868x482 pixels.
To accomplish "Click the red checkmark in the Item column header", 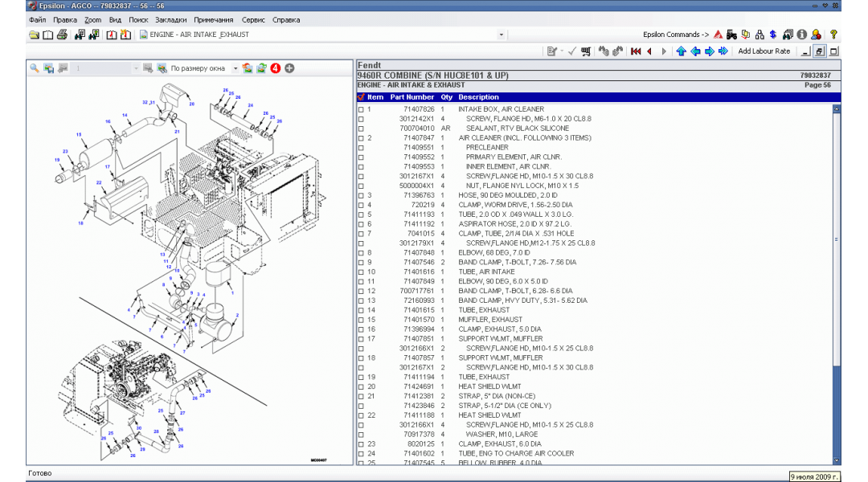I will point(360,97).
